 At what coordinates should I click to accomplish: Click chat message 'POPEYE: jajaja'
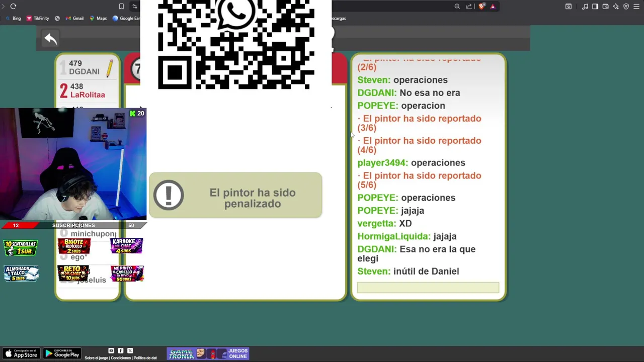(390, 211)
